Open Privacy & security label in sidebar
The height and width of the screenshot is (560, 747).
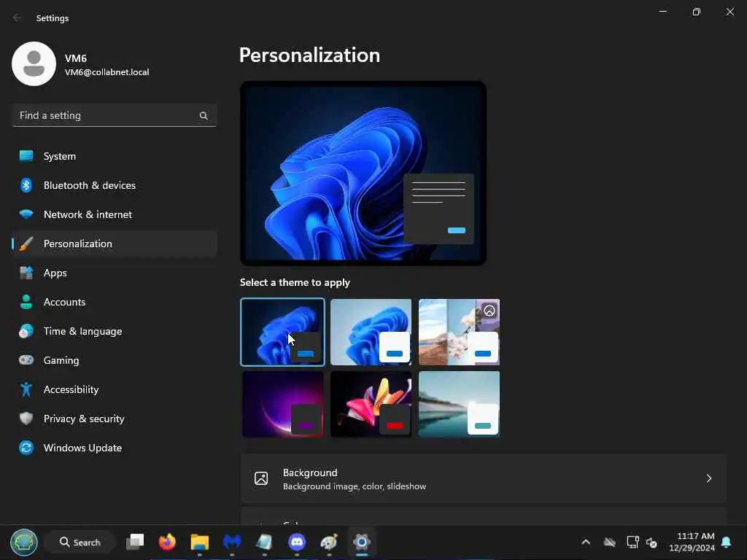(84, 419)
